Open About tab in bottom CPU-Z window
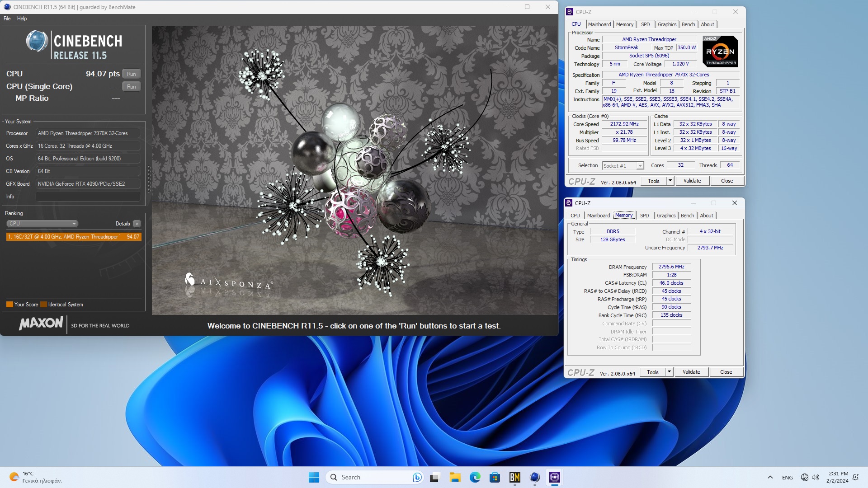This screenshot has width=868, height=488. point(707,216)
